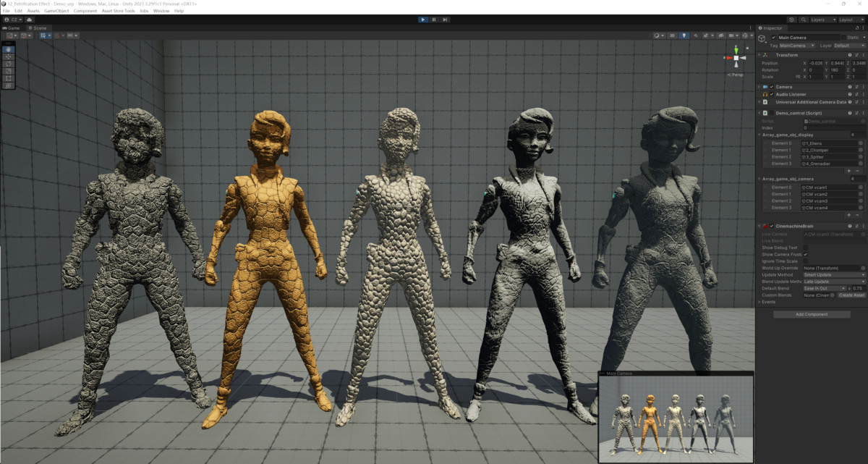Uncheck the Camera component enable checkbox
This screenshot has width=868, height=464.
pyautogui.click(x=772, y=87)
